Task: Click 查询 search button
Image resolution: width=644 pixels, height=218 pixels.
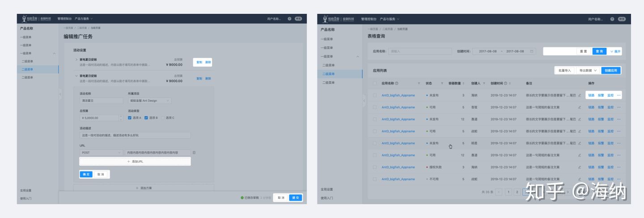Action: (x=599, y=51)
